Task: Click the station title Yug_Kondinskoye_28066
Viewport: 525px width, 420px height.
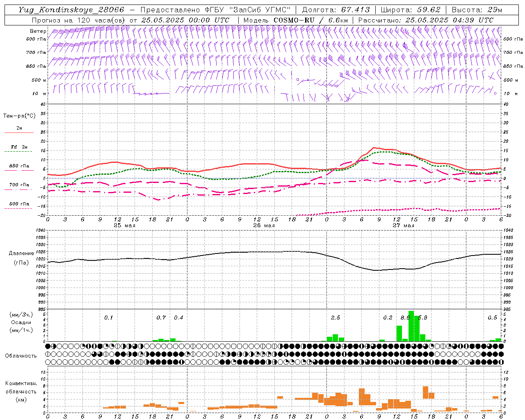Action: [x=71, y=10]
